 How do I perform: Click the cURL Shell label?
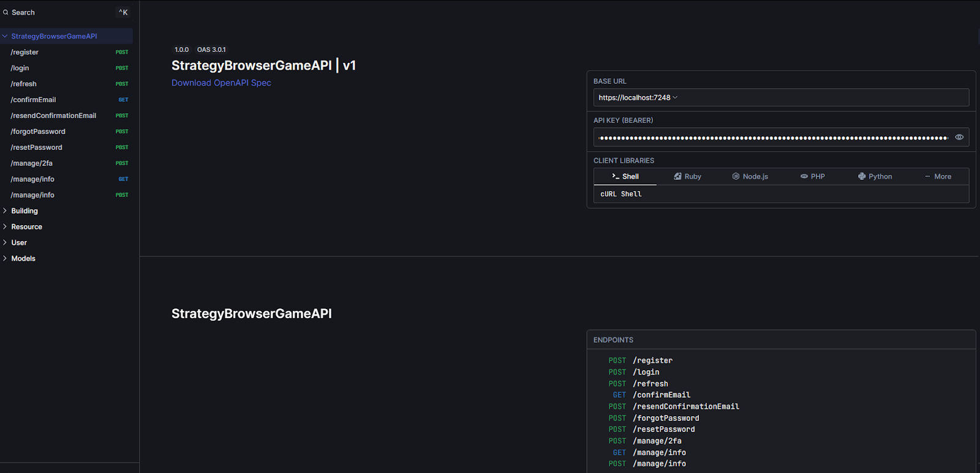(621, 194)
